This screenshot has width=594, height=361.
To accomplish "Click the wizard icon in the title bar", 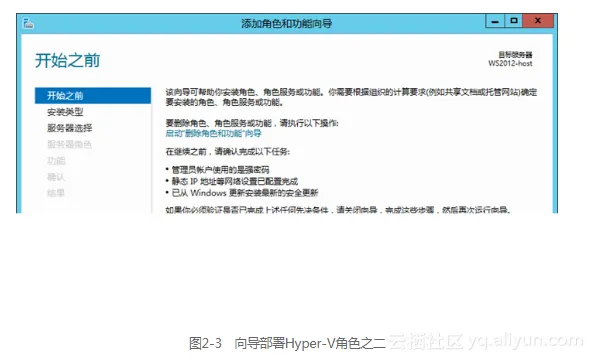I will click(x=28, y=23).
